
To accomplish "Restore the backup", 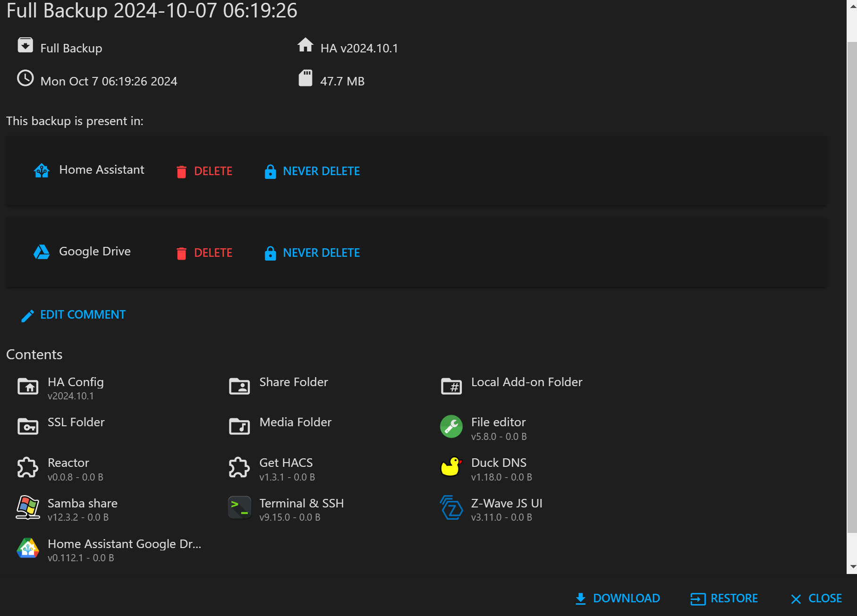I will tap(725, 598).
